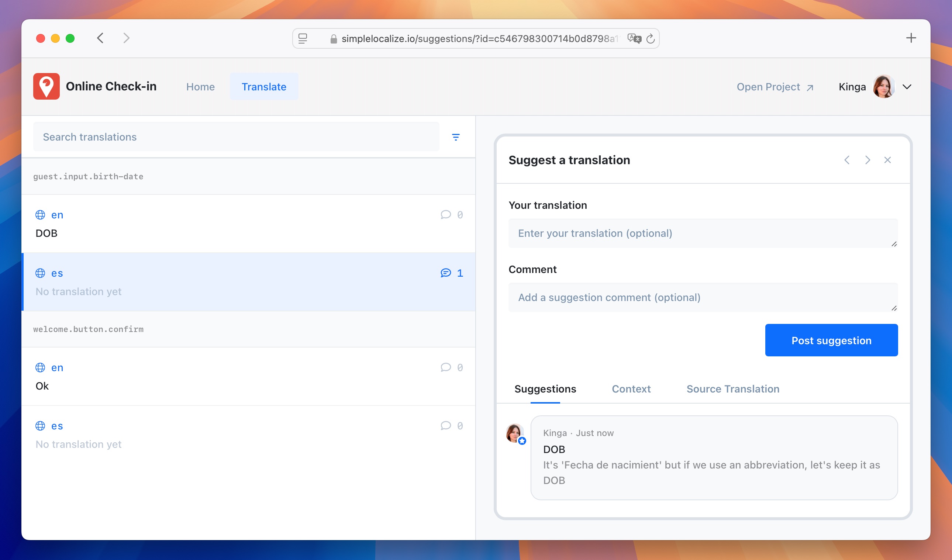Click globe icon in selected es row
Screen dimensions: 952x560
(x=40, y=273)
